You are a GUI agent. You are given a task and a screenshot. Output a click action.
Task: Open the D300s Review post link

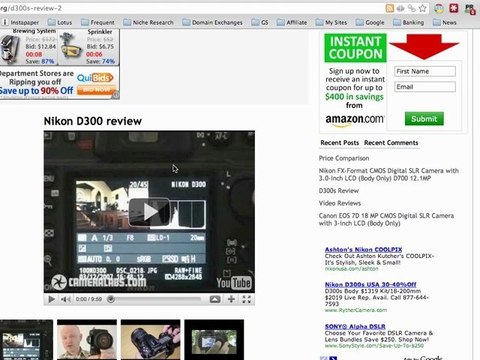339,191
